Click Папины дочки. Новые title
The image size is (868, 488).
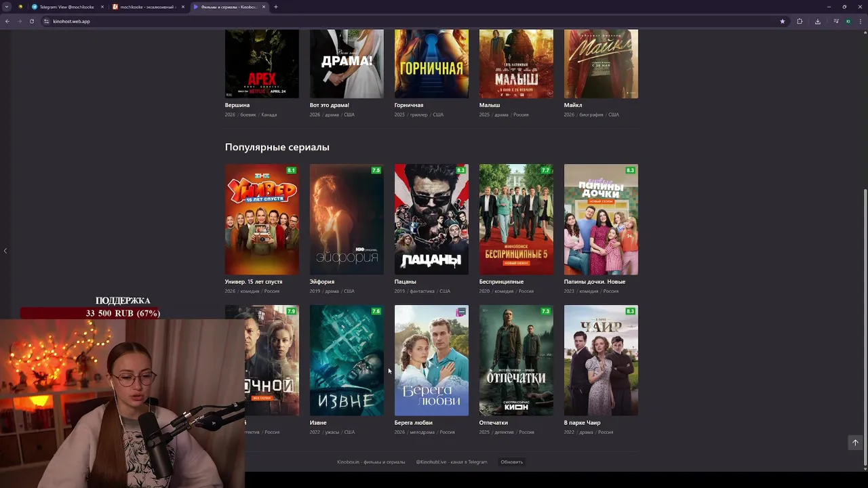coord(595,281)
